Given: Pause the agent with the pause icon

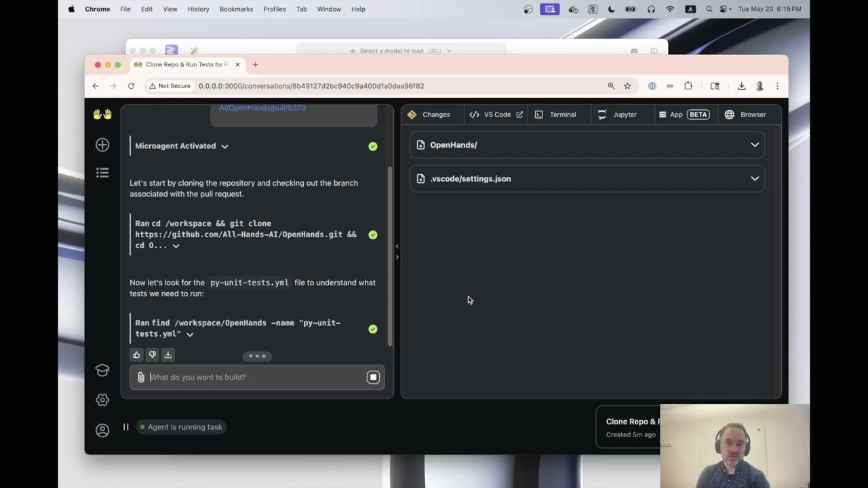Looking at the screenshot, I should pyautogui.click(x=125, y=427).
